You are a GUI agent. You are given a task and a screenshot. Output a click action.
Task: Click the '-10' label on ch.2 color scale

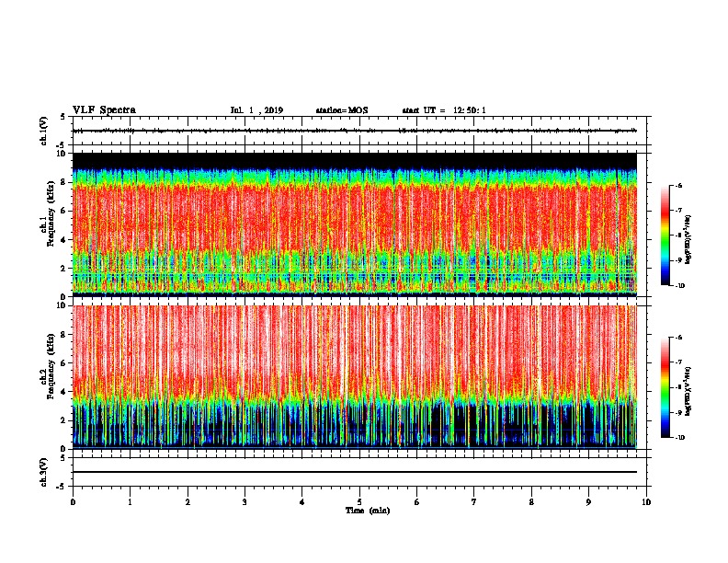(678, 438)
